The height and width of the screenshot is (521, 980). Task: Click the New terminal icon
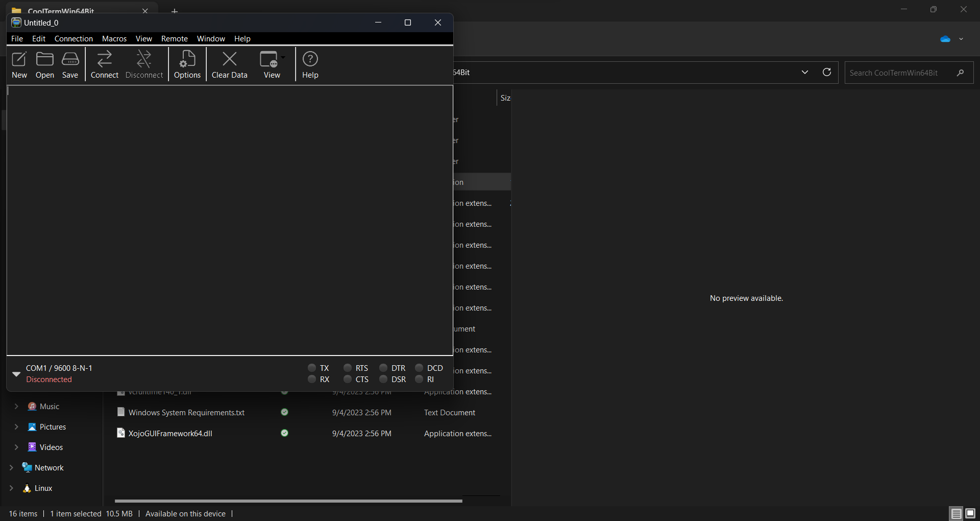(x=19, y=64)
